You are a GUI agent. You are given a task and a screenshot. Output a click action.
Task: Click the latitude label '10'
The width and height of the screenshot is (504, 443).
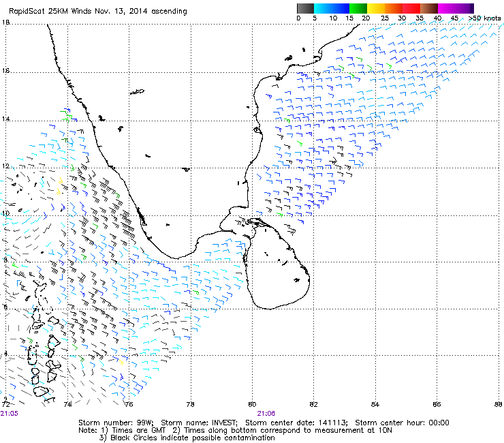(x=5, y=213)
